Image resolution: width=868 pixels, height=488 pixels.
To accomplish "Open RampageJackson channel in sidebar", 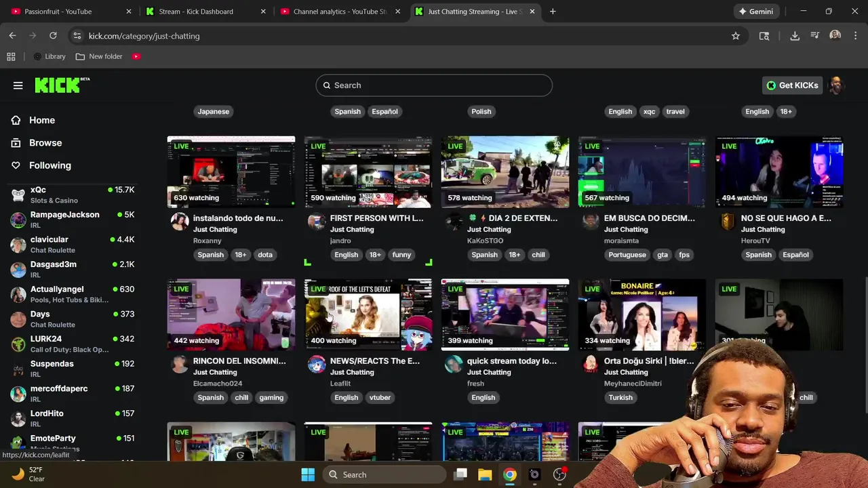I will [73, 220].
